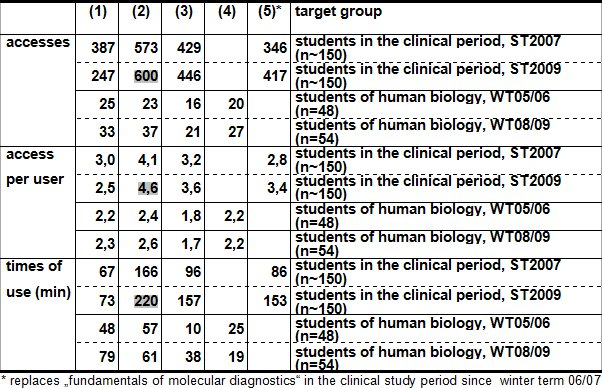This screenshot has height=388, width=602.
Task: Select the access per user row label
Action: tap(35, 167)
